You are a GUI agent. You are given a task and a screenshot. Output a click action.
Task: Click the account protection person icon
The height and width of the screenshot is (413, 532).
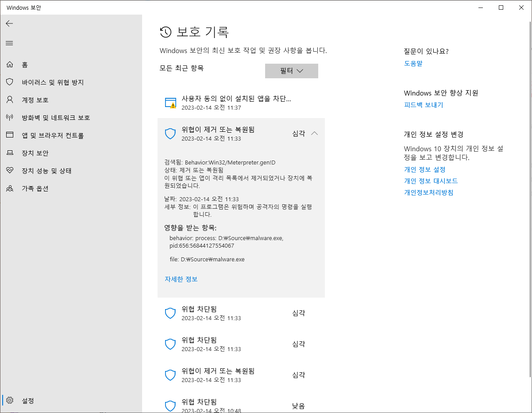coord(10,100)
